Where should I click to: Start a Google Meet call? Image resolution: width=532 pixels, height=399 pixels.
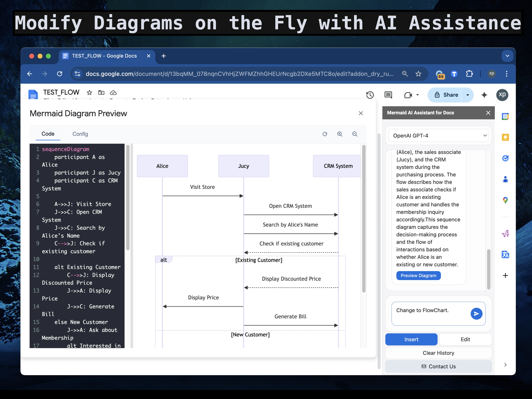coord(408,95)
